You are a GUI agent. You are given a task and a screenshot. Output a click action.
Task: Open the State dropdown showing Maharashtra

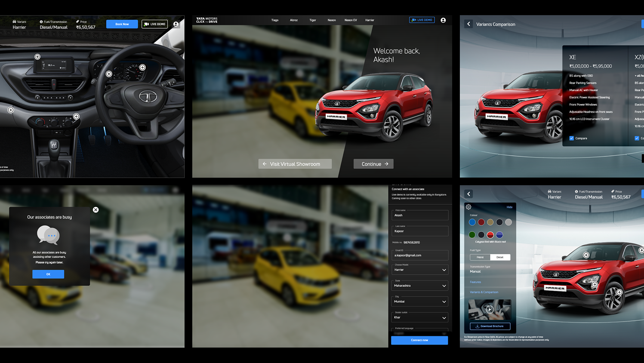tap(420, 286)
